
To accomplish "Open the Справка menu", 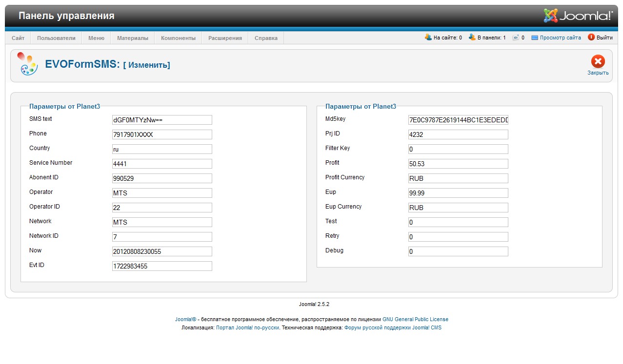I will pyautogui.click(x=266, y=38).
